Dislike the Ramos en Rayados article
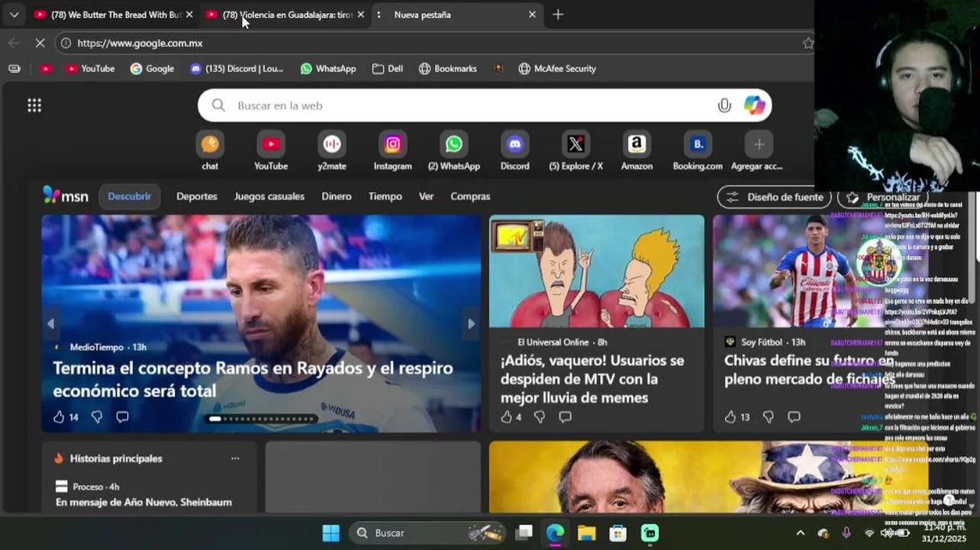This screenshot has width=980, height=550. click(x=97, y=416)
